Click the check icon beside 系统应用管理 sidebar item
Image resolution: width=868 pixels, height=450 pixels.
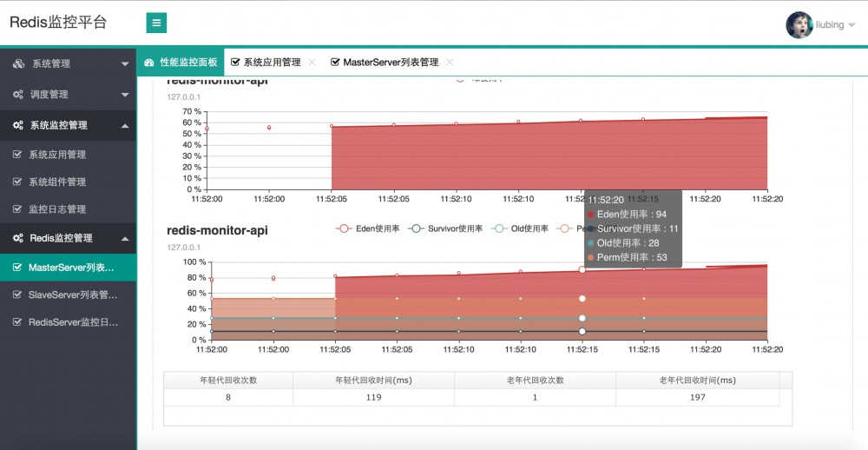point(17,155)
